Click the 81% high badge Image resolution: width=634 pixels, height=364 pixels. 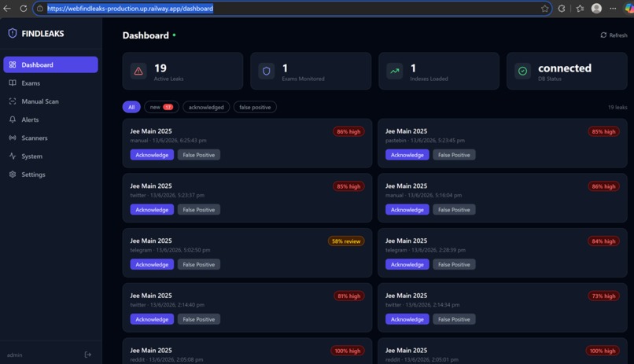point(348,296)
